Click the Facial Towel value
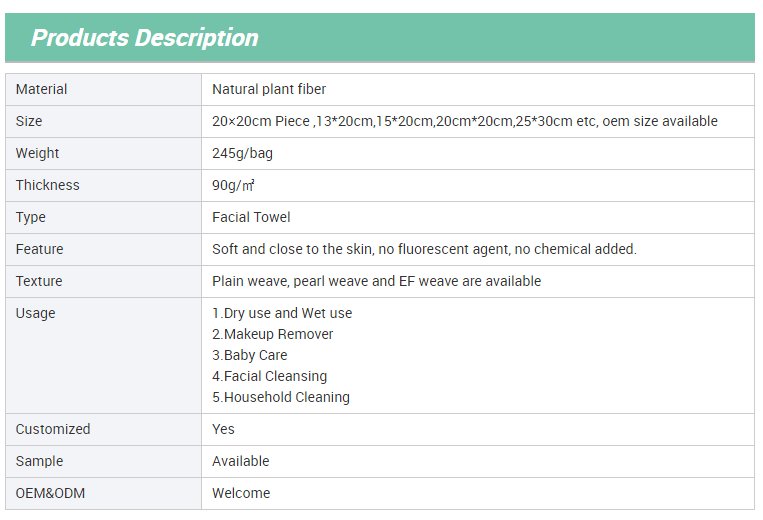This screenshot has width=763, height=520. point(251,217)
